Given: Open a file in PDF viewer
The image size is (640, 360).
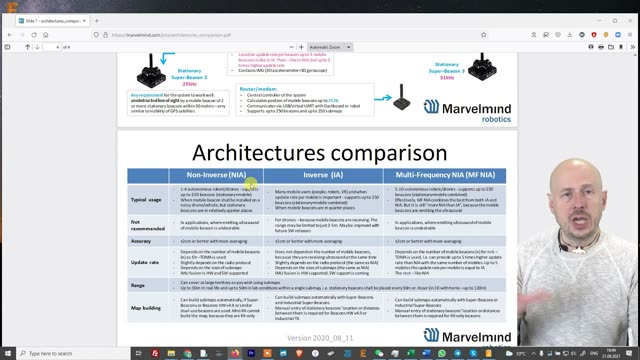Looking at the screenshot, I should [x=611, y=47].
